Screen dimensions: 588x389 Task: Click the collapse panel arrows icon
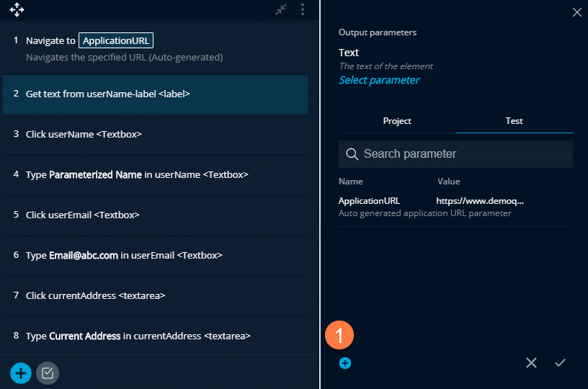(281, 9)
